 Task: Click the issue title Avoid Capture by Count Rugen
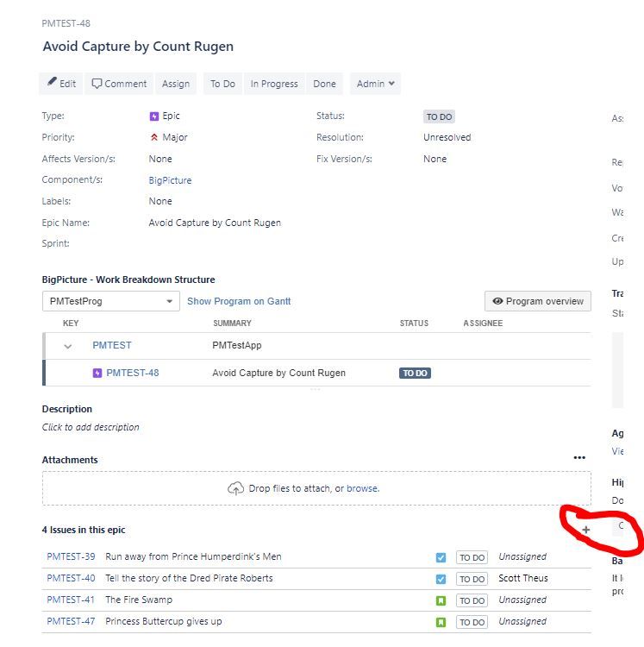[138, 47]
